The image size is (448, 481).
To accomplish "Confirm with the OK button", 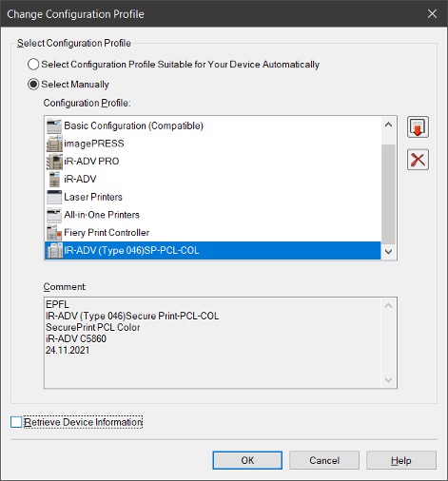I will [247, 460].
